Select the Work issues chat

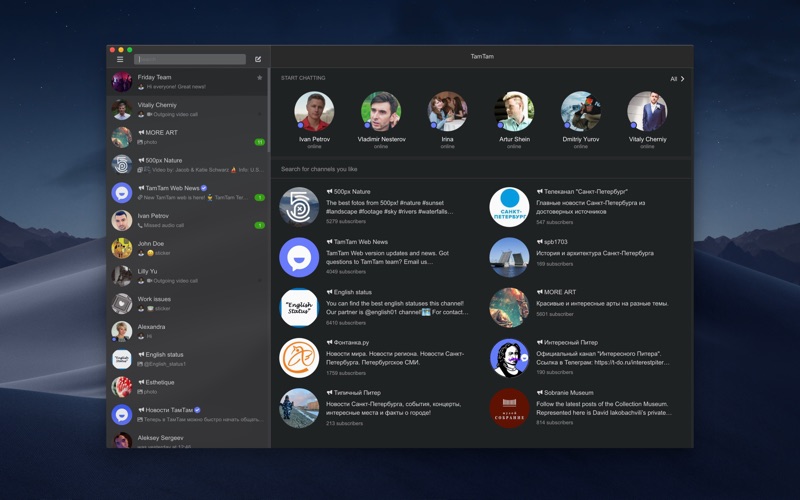[x=188, y=303]
